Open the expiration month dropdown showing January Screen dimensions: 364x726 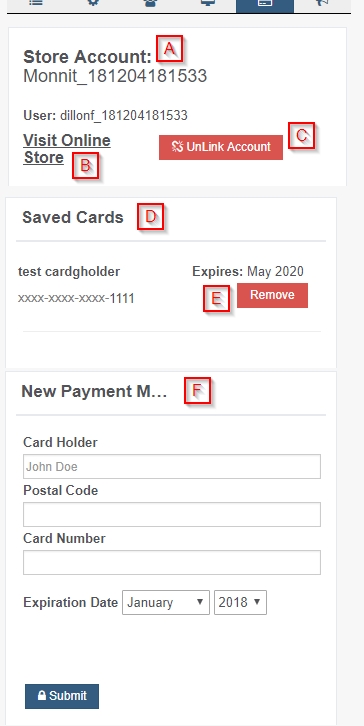[x=166, y=602]
